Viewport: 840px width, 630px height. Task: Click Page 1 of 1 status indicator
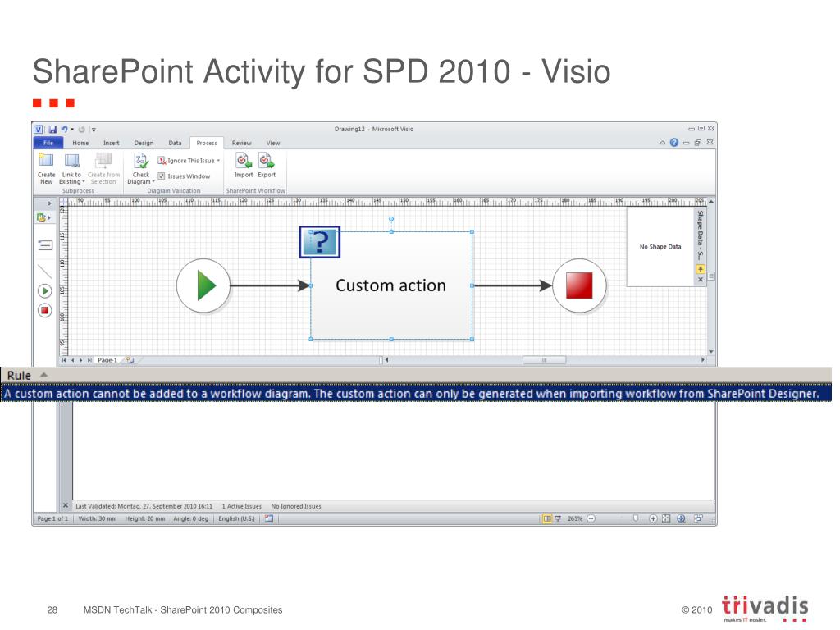pyautogui.click(x=52, y=518)
